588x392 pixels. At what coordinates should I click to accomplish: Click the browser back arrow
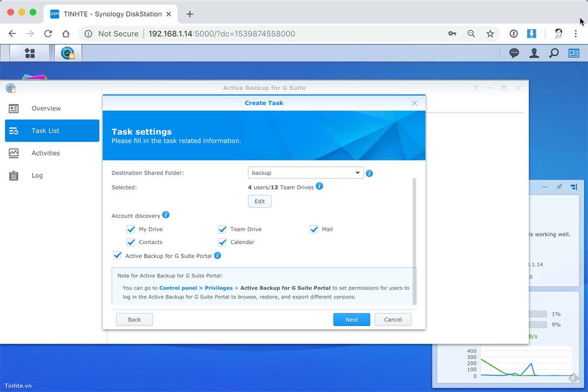pos(13,34)
